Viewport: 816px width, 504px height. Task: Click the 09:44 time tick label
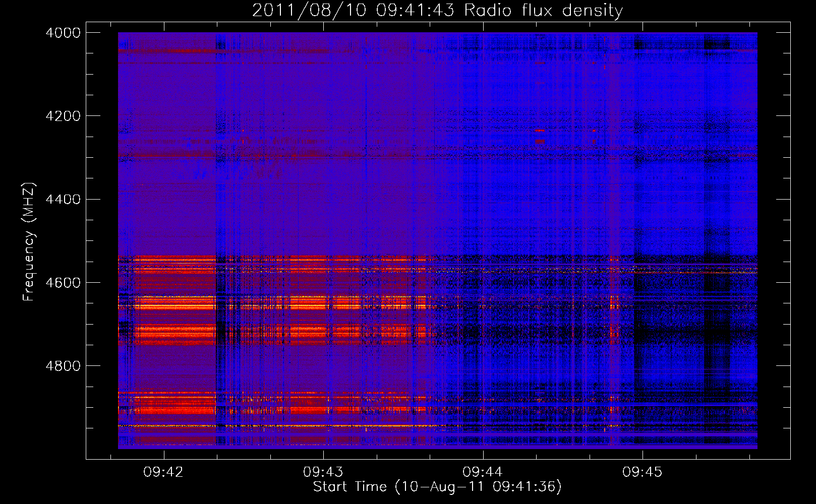(483, 472)
